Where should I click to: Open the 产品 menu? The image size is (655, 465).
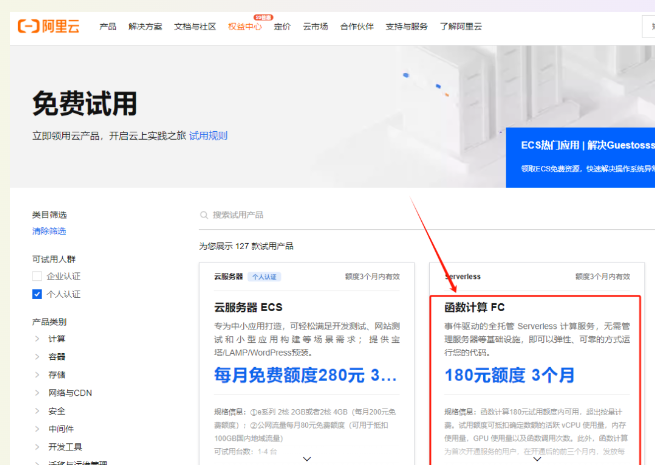click(x=108, y=27)
